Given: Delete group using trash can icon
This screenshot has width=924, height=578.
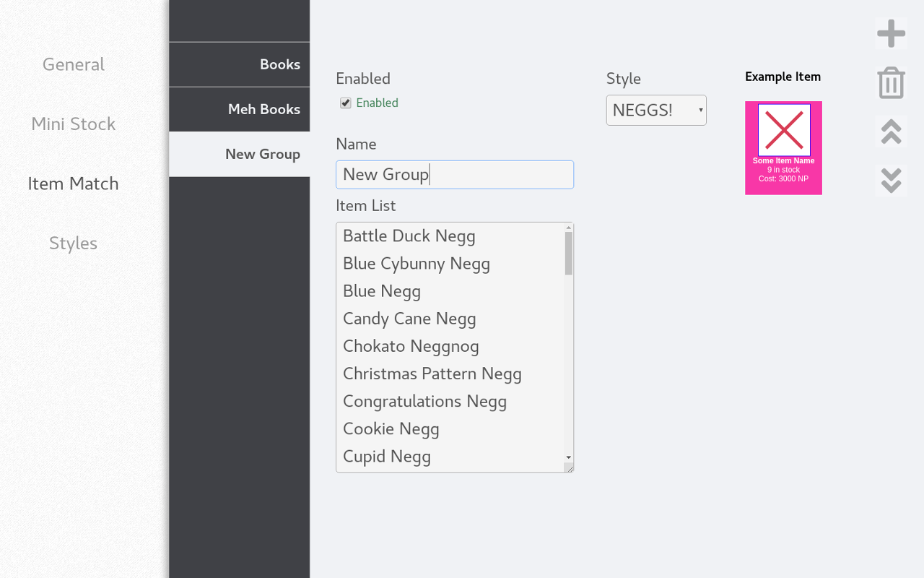Looking at the screenshot, I should coord(891,82).
